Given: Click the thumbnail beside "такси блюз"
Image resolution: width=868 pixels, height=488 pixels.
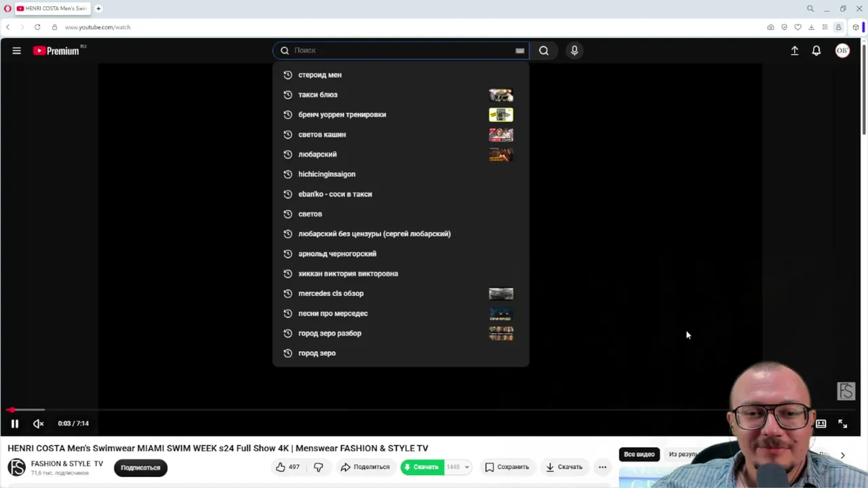Looking at the screenshot, I should pyautogui.click(x=501, y=95).
